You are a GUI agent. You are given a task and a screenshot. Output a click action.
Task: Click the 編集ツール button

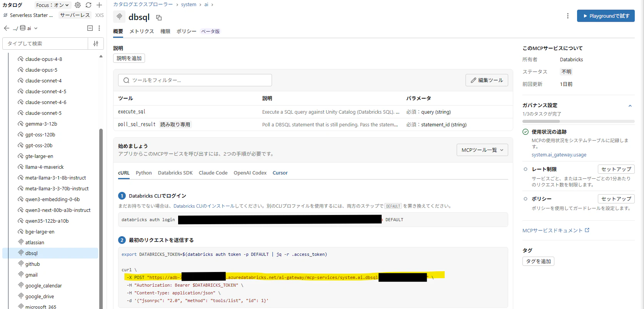click(487, 80)
